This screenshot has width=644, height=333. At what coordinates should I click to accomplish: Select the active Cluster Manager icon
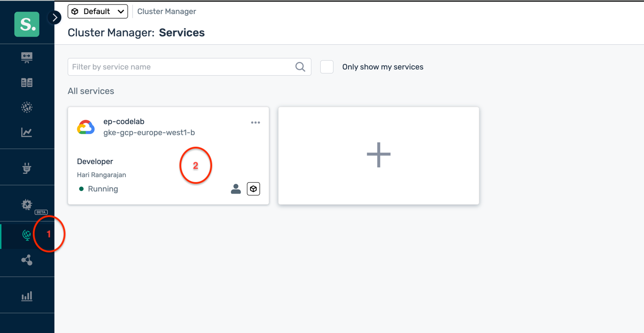click(27, 236)
